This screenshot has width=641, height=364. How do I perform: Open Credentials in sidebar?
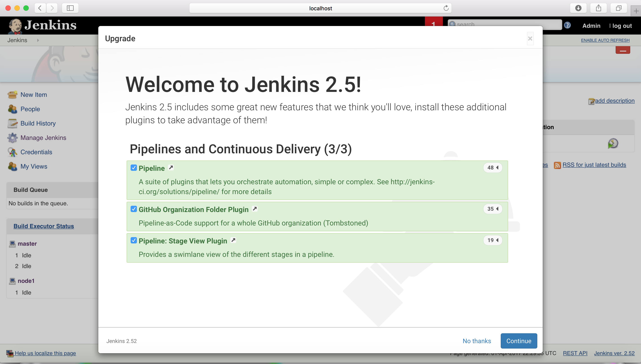point(36,152)
